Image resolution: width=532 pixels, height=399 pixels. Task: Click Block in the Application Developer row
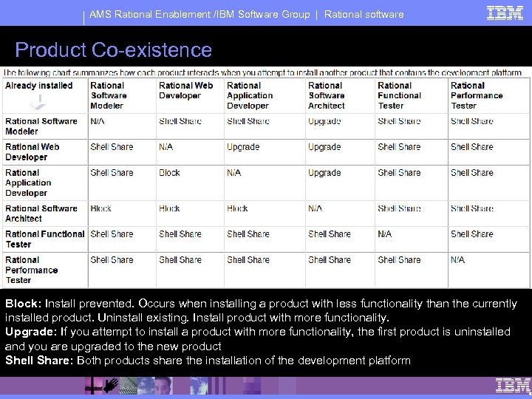[169, 173]
